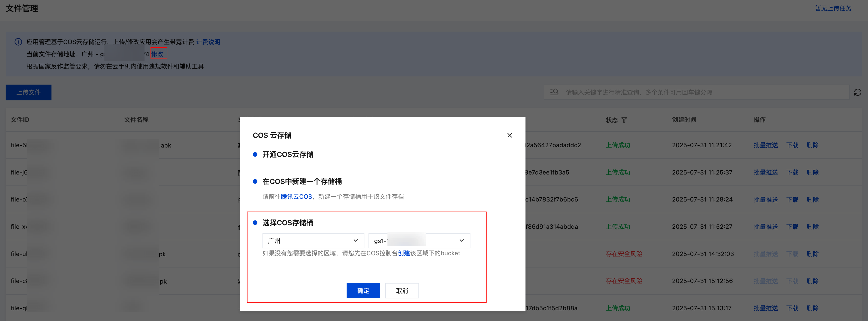Click the 创建时间 column header

pos(684,119)
